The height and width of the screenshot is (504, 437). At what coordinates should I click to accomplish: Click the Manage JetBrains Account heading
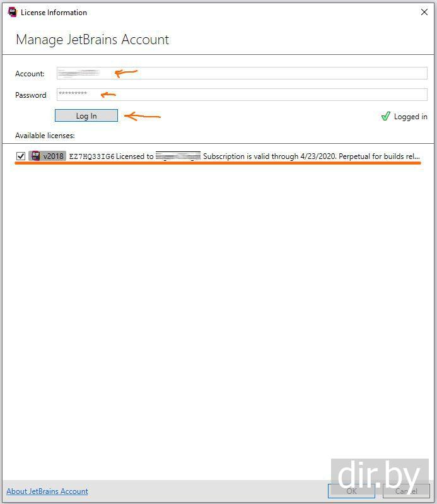93,40
